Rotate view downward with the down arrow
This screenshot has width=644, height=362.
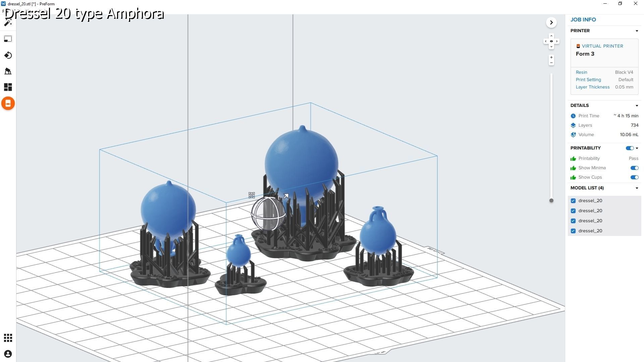(x=551, y=47)
